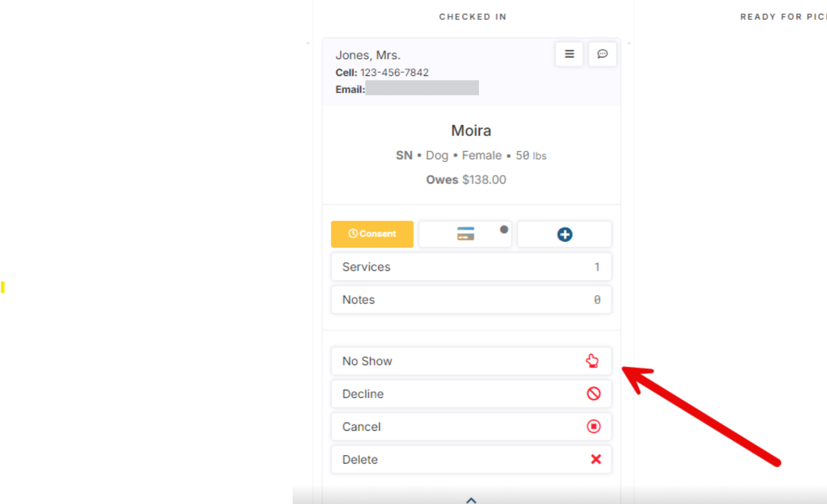
Task: Open the chat message bubble icon
Action: point(602,54)
